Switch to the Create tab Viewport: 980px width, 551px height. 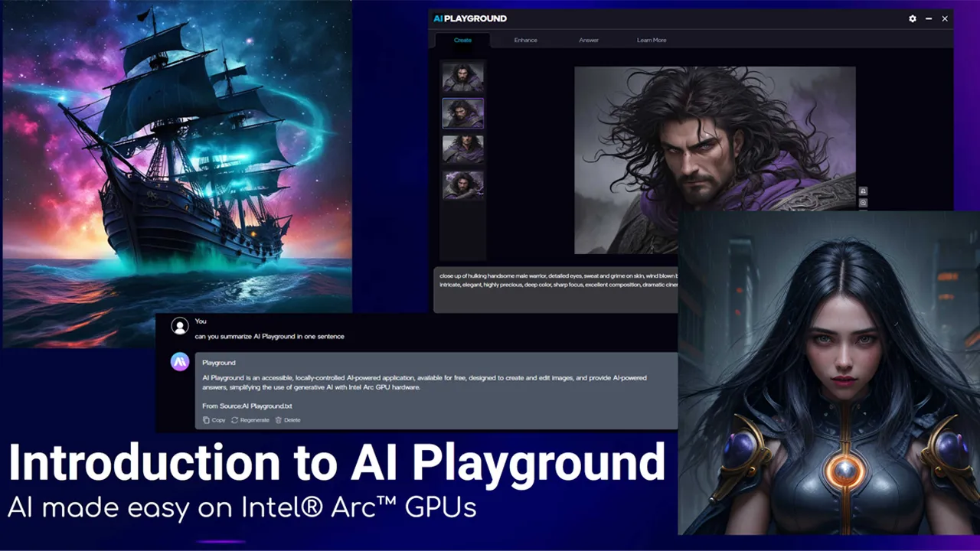point(462,40)
